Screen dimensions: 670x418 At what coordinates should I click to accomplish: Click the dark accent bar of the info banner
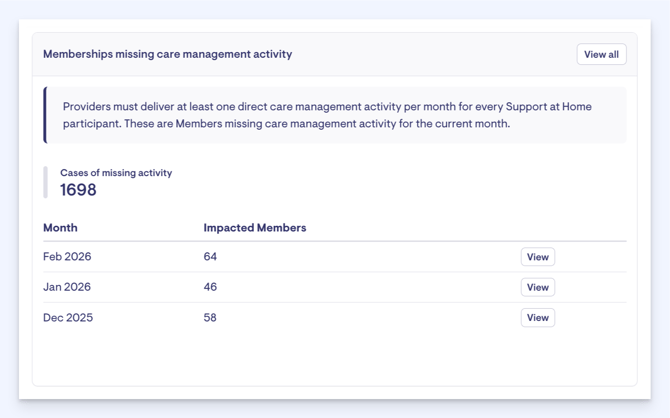click(x=45, y=115)
